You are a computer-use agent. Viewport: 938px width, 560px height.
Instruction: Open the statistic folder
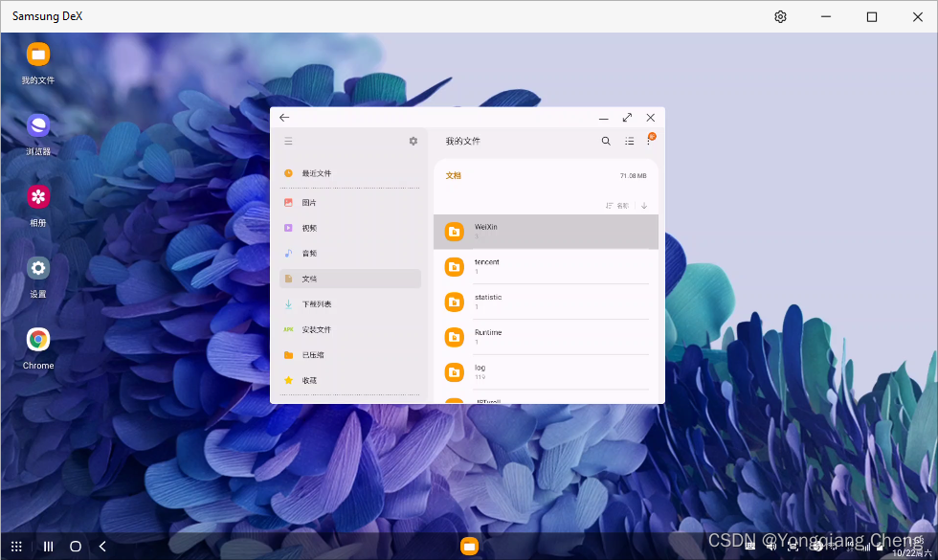[x=546, y=302]
